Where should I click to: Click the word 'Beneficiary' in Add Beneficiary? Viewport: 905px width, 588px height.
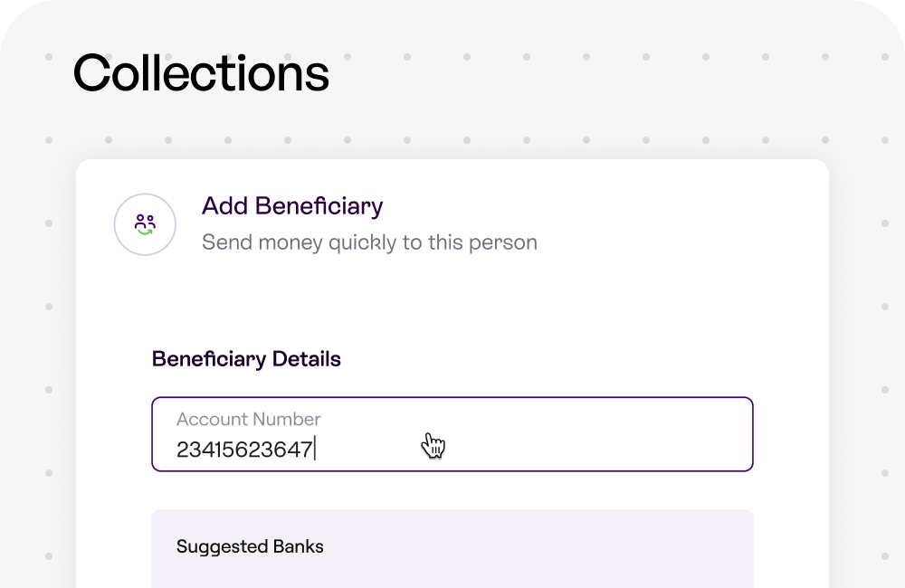click(x=319, y=206)
